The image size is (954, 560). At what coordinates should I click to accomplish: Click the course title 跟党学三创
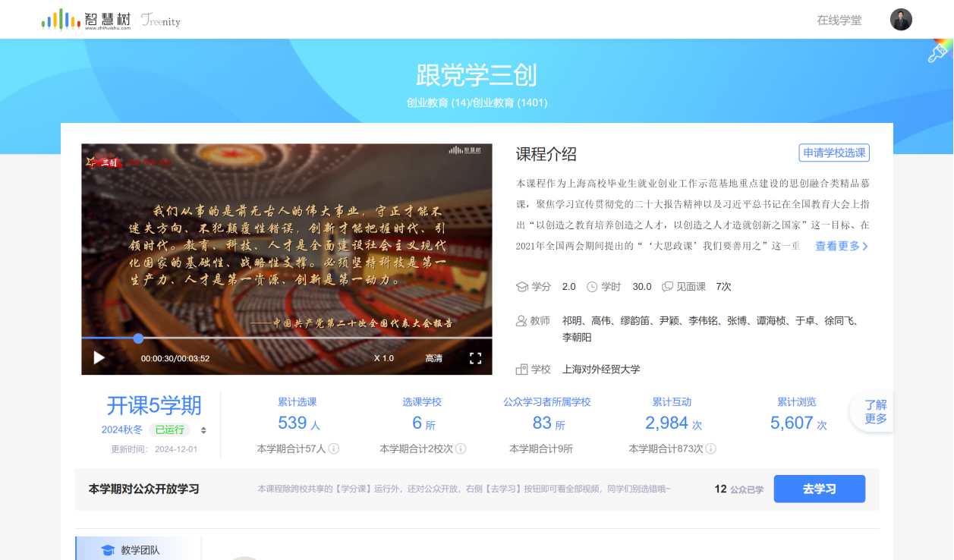point(477,75)
